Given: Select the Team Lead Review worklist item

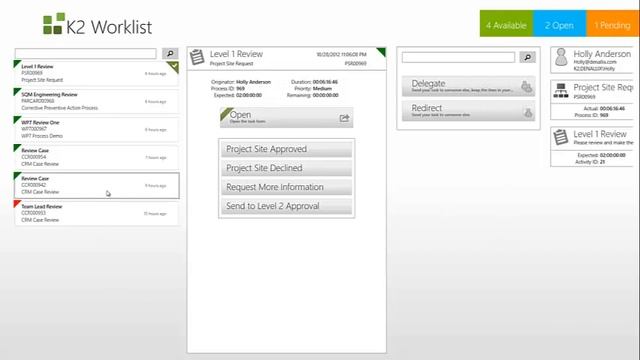Looking at the screenshot, I should point(97,213).
